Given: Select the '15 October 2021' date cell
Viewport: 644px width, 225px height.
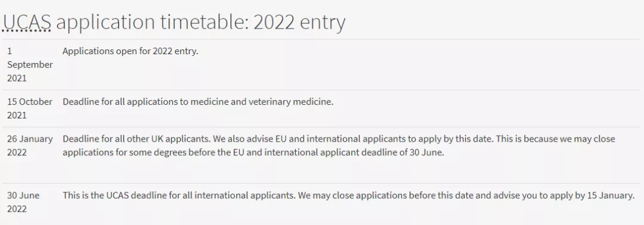Looking at the screenshot, I should (x=30, y=108).
